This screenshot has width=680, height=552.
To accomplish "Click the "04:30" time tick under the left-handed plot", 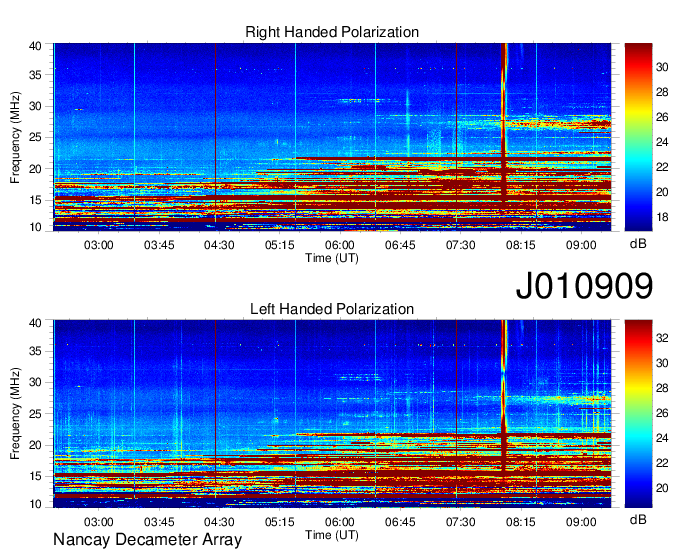I will point(219,522).
